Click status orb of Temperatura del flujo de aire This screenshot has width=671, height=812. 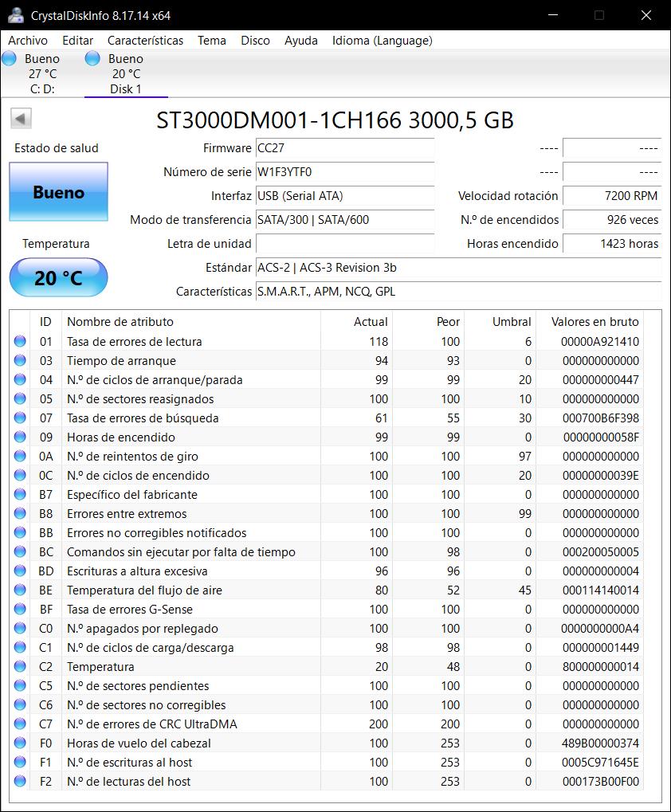coord(20,590)
